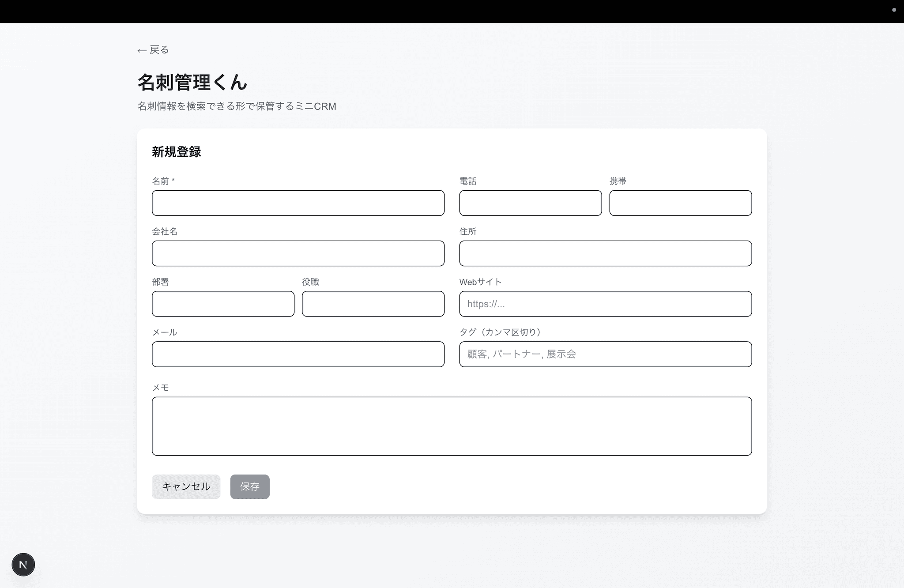This screenshot has width=904, height=588.
Task: Click the subtitle describing ミニCRM
Action: (x=237, y=106)
